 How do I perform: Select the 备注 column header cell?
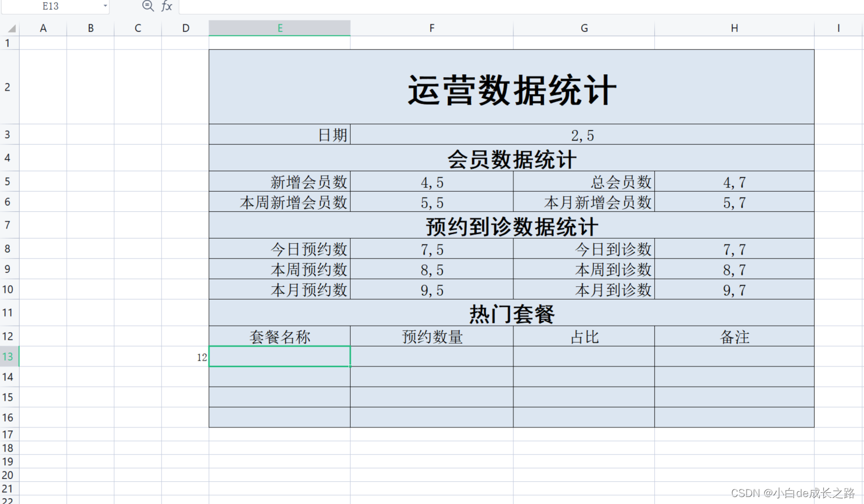click(734, 336)
